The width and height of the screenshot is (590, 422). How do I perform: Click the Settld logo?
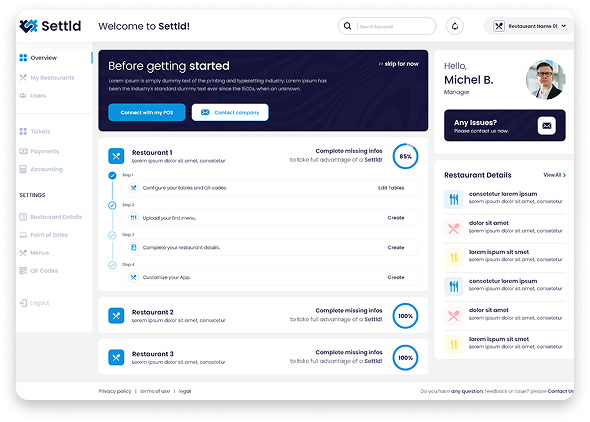click(x=50, y=26)
